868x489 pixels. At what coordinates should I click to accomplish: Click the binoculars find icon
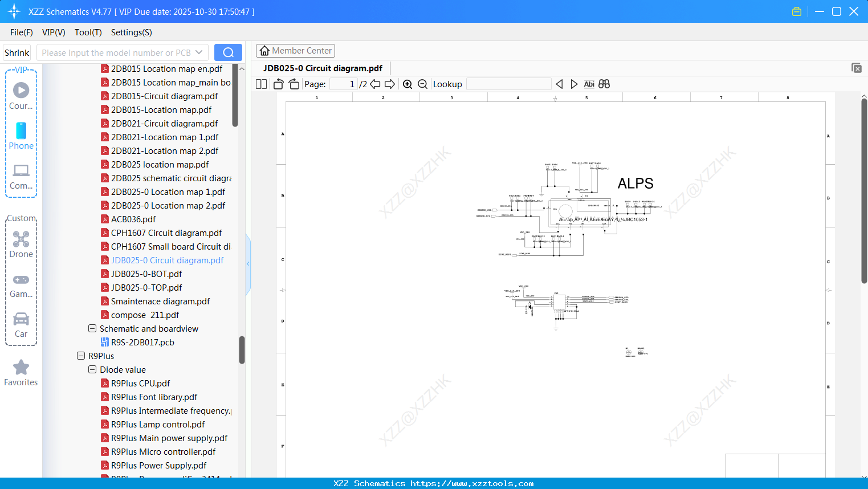coord(604,84)
